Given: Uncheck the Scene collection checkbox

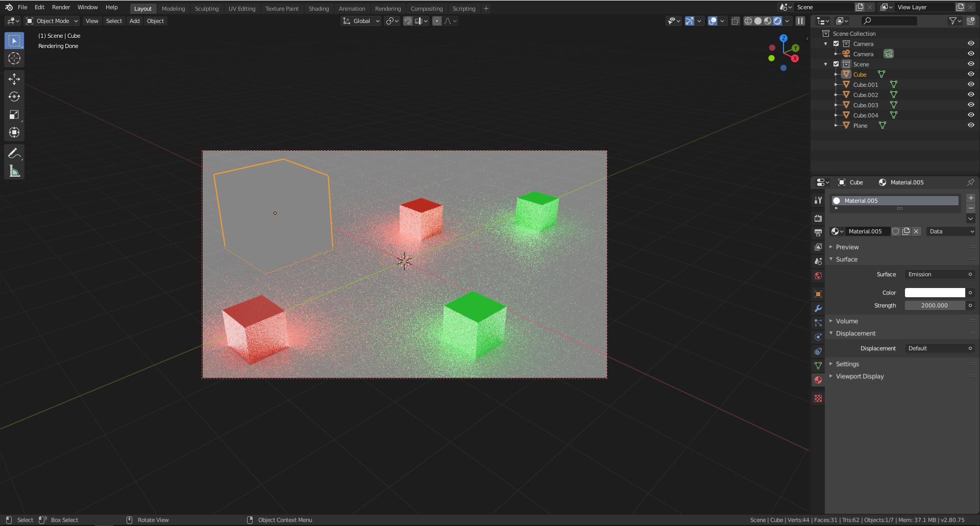Looking at the screenshot, I should point(836,64).
